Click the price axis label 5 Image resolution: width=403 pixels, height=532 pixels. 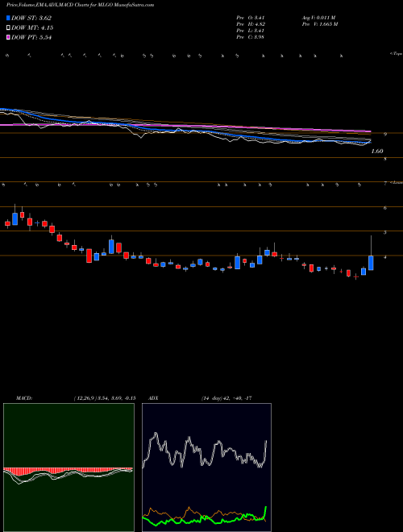click(x=385, y=233)
